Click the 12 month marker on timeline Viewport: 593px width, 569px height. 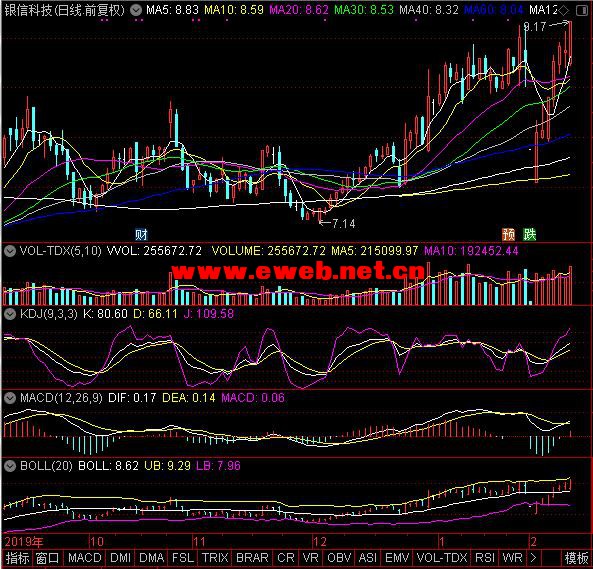pos(320,542)
